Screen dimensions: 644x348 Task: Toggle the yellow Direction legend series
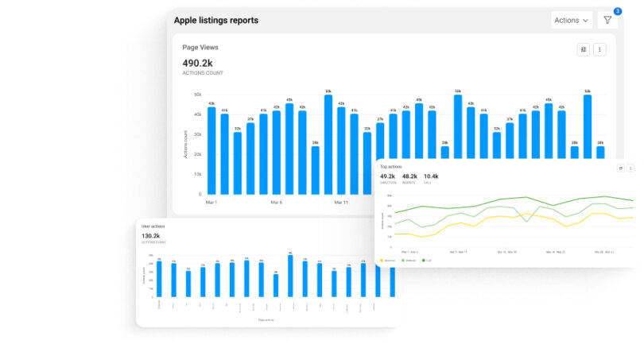[388, 261]
